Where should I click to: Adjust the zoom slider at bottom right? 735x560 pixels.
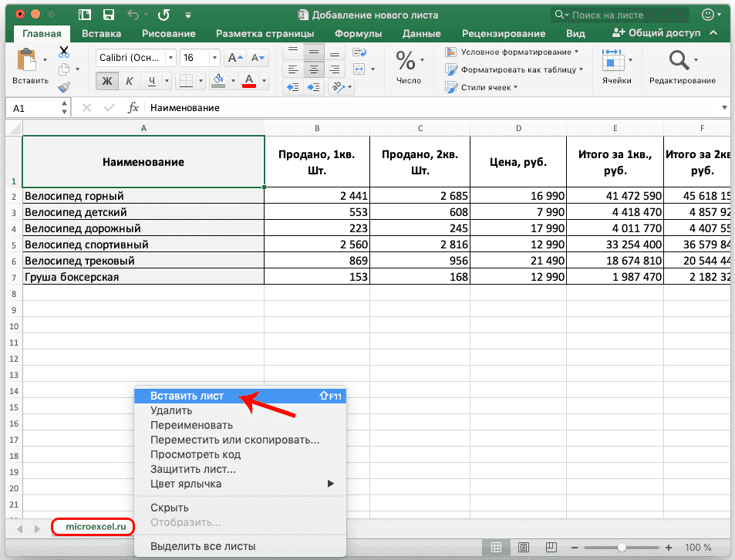coord(622,547)
